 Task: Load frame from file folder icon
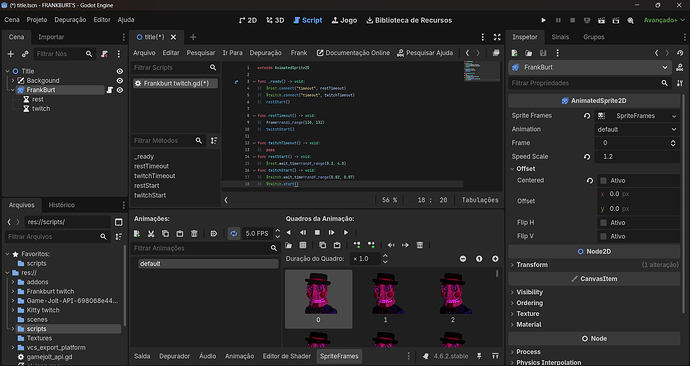point(289,245)
